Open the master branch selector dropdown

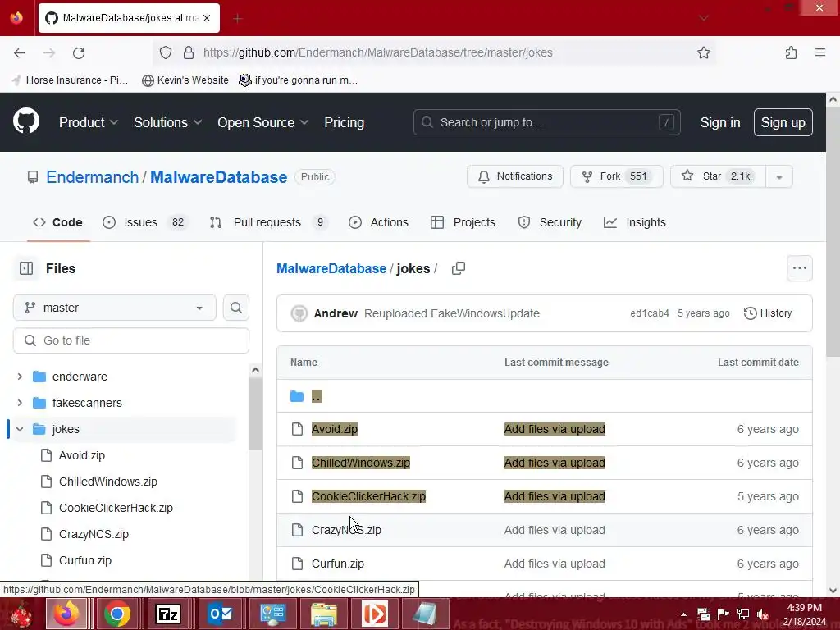115,308
